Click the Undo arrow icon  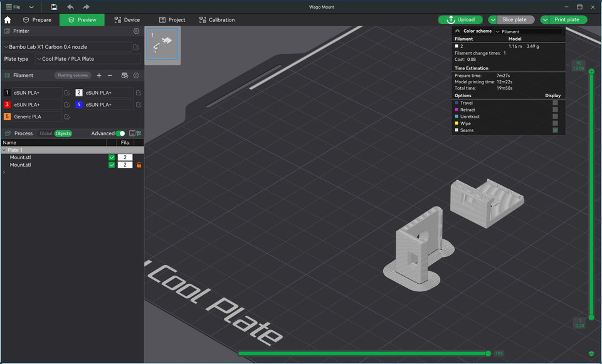point(70,7)
